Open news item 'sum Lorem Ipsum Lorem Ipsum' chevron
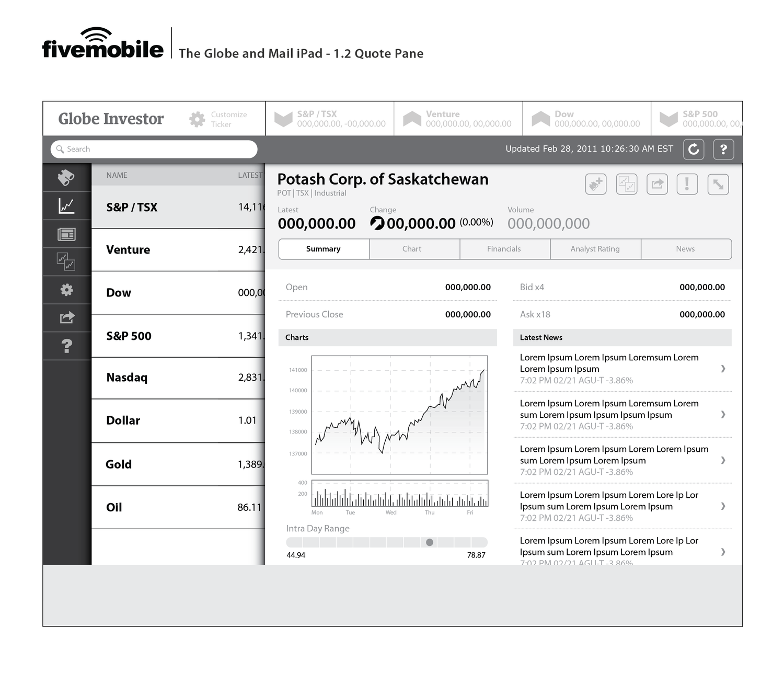The width and height of the screenshot is (784, 673). pos(723,460)
